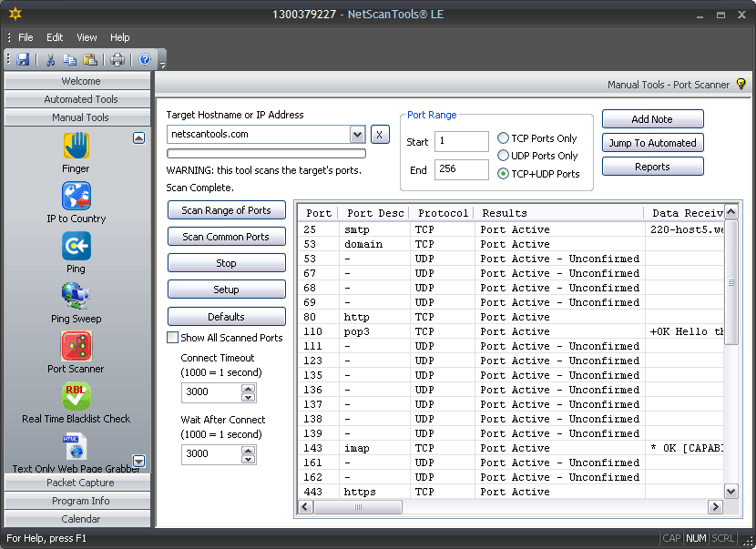Open the Ping Sweep tool
Image resolution: width=756 pixels, height=549 pixels.
pyautogui.click(x=77, y=296)
